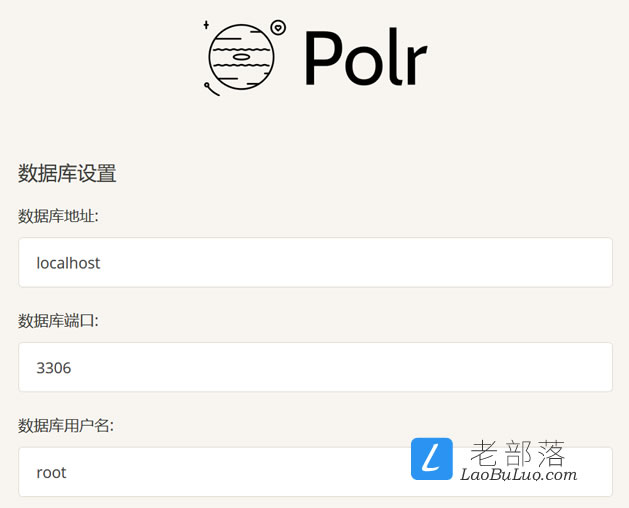
Task: Click the 数据库地址 label
Action: 58,216
